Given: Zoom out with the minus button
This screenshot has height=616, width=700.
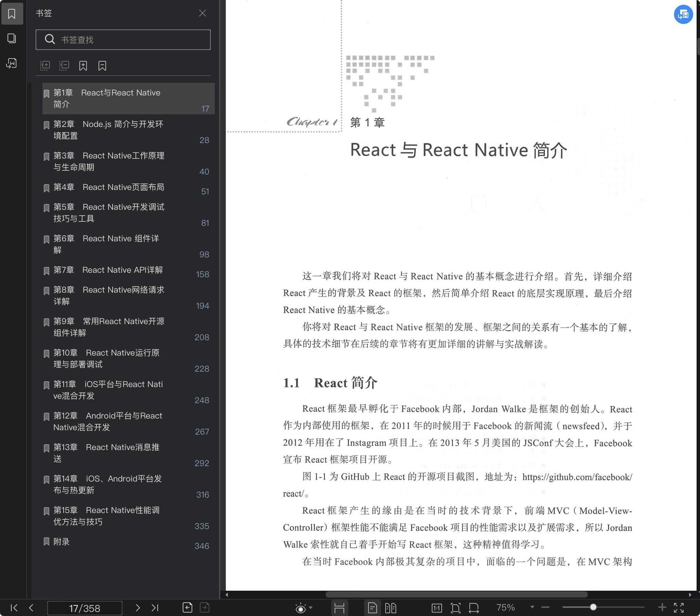Looking at the screenshot, I should (545, 607).
